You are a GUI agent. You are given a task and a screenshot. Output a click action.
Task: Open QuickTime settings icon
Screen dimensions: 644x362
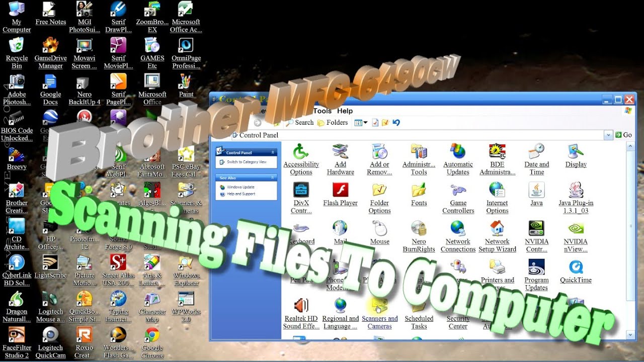point(576,271)
